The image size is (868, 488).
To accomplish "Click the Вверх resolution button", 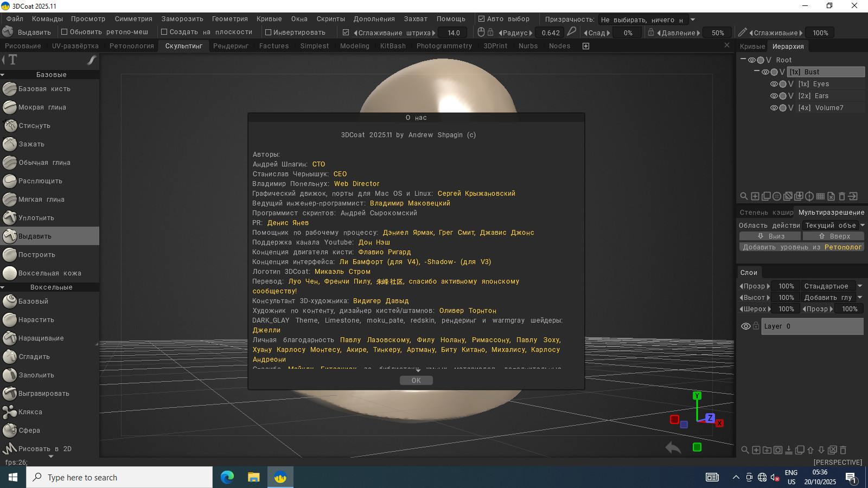I will pos(834,236).
